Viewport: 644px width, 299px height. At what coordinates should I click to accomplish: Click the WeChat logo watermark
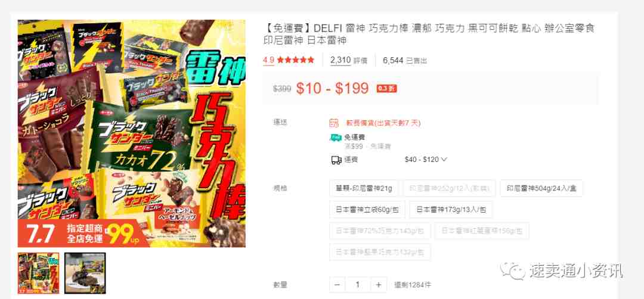click(x=513, y=270)
